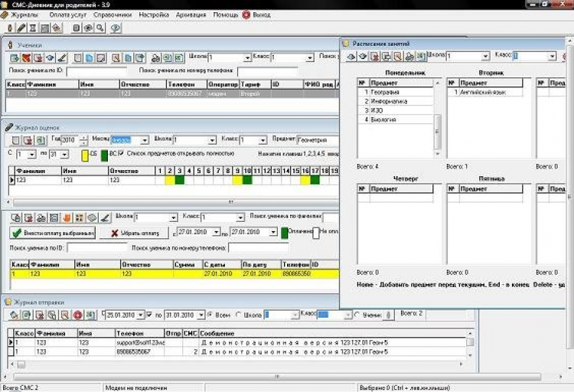This screenshot has height=392, width=574.
Task: Select 'Биология' row in Понедельник list
Action: (395, 119)
